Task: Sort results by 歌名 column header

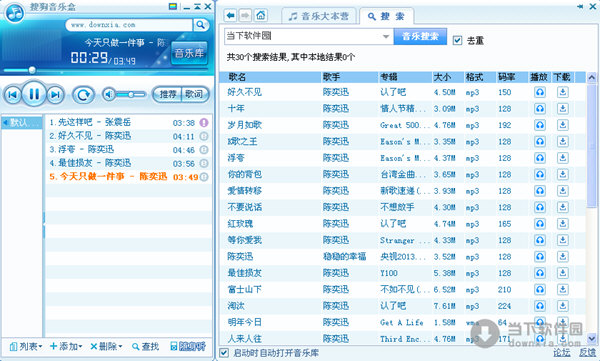Action: [x=270, y=77]
